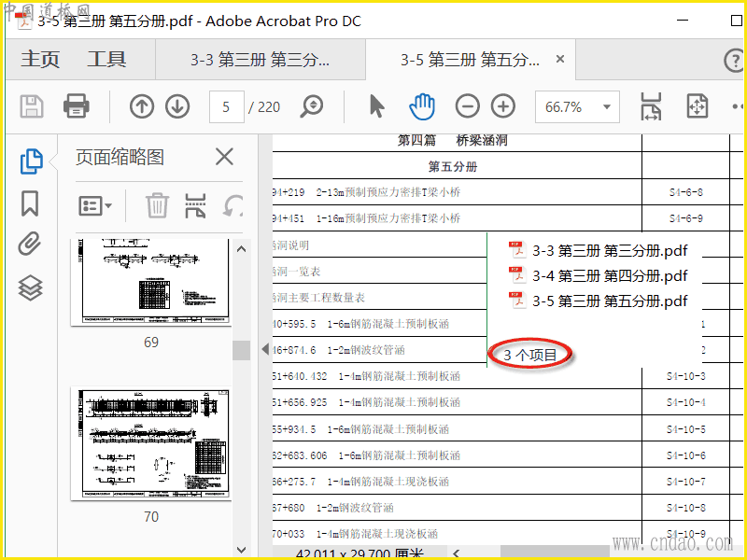Viewport: 747px width, 560px height.
Task: Click the horizontal scrollbar left arrow
Action: (457, 553)
